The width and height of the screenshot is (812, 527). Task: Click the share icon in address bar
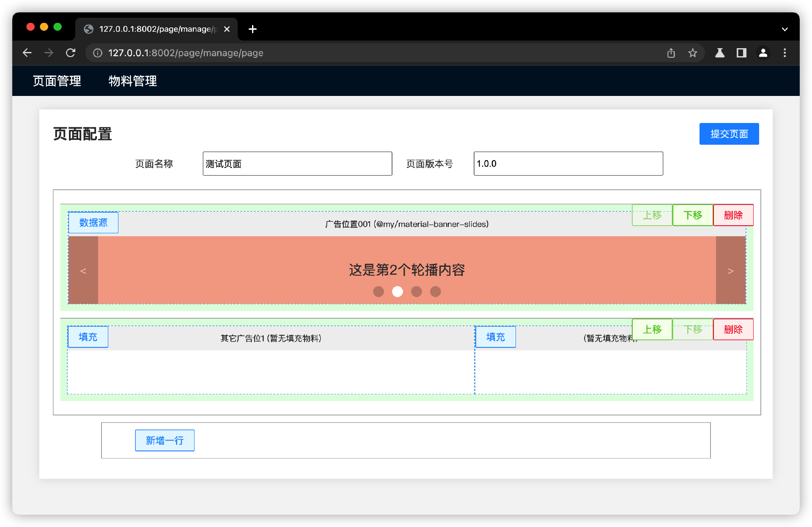(671, 53)
